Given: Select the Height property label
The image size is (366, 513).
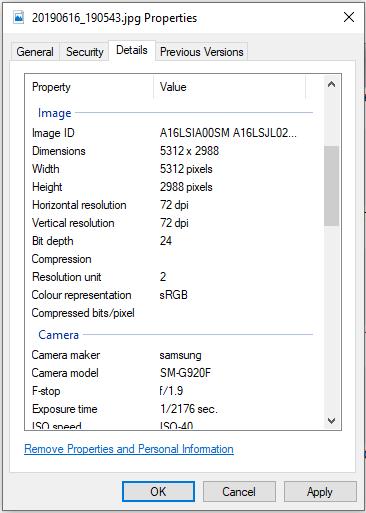Looking at the screenshot, I should pyautogui.click(x=47, y=187).
